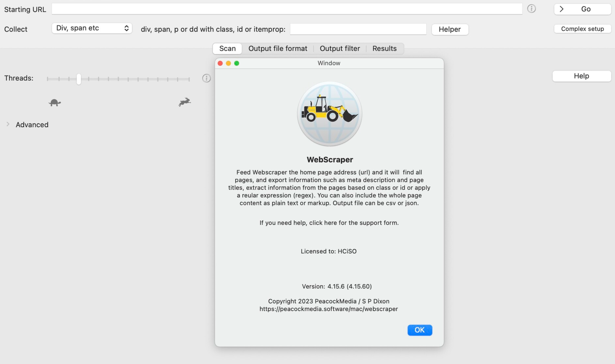
Task: Zoom the about Window with green button
Action: click(x=236, y=63)
